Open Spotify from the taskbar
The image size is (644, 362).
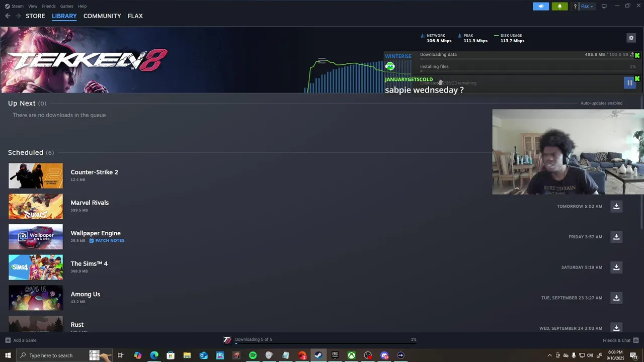click(253, 355)
